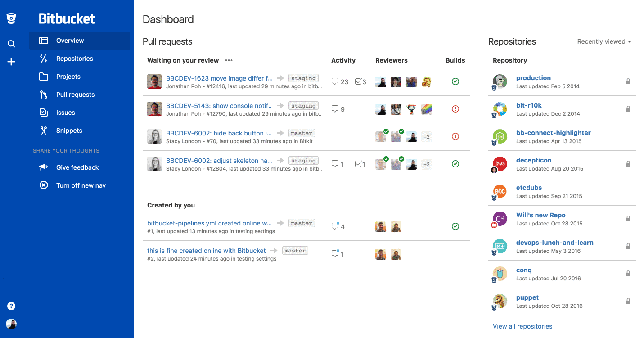Open the Recently viewed dropdown

(604, 41)
